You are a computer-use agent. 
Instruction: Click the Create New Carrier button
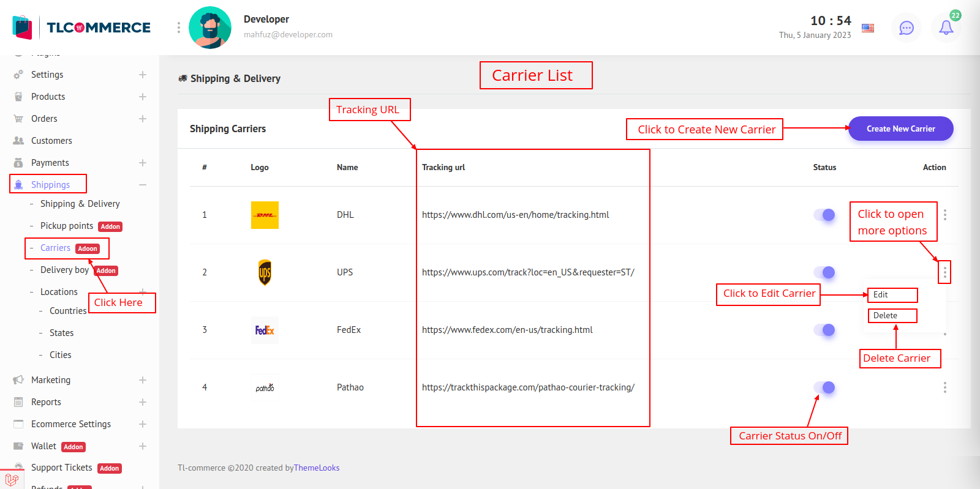900,129
